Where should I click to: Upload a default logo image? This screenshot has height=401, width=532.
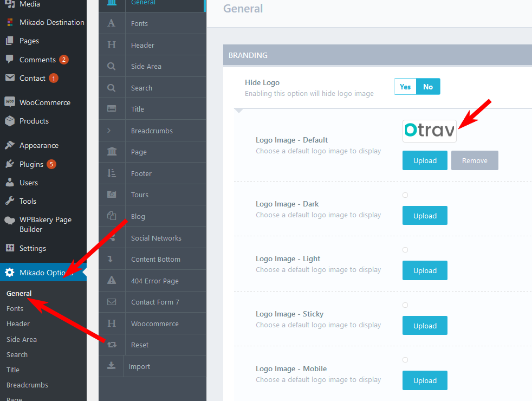pos(425,160)
